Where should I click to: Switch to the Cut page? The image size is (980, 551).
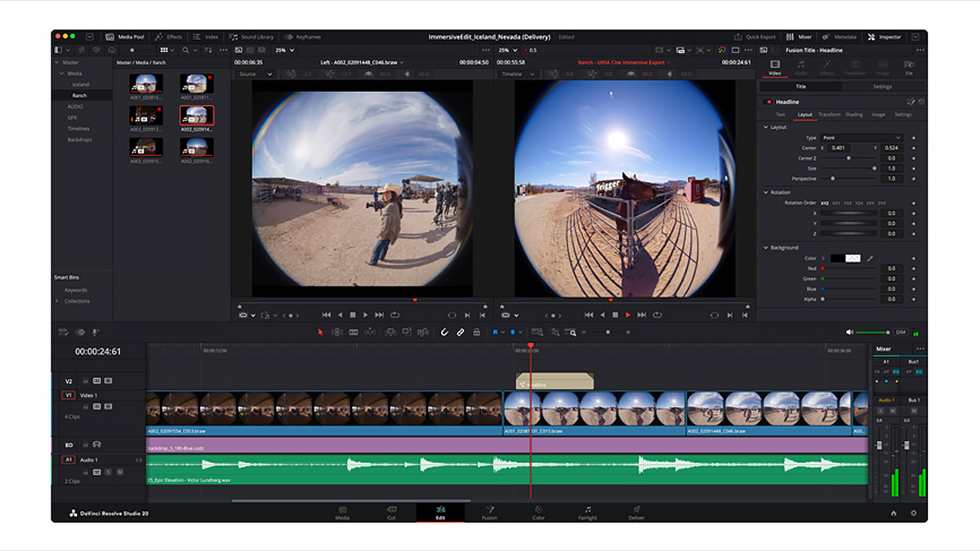click(x=392, y=513)
